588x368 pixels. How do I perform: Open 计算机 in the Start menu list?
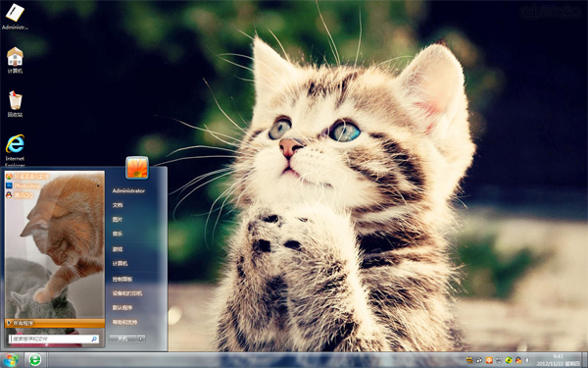[x=120, y=264]
